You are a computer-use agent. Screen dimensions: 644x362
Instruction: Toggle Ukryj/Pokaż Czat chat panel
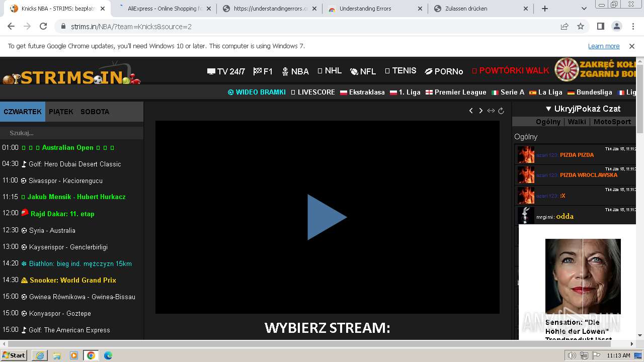coord(583,109)
